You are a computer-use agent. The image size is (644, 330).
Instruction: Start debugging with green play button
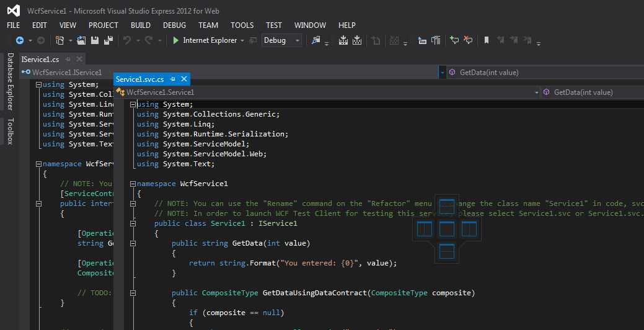[176, 40]
